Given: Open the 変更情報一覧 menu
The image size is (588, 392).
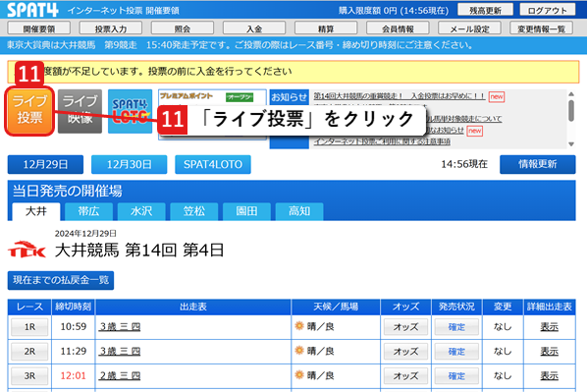Looking at the screenshot, I should (x=541, y=28).
